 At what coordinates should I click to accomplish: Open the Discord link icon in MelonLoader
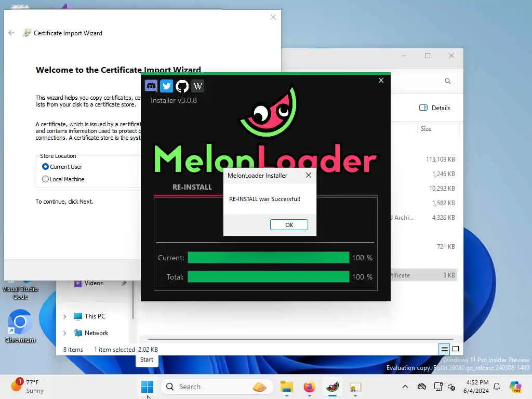tap(151, 86)
